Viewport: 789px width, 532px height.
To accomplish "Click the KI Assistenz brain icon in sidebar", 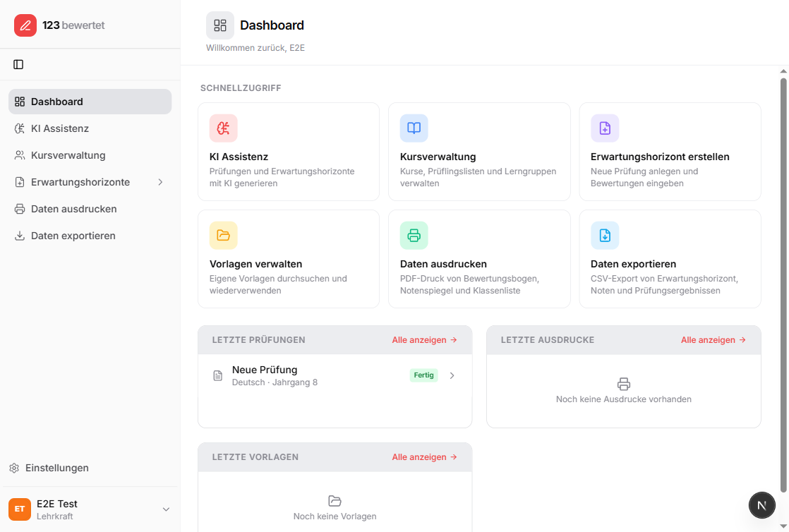I will [20, 128].
